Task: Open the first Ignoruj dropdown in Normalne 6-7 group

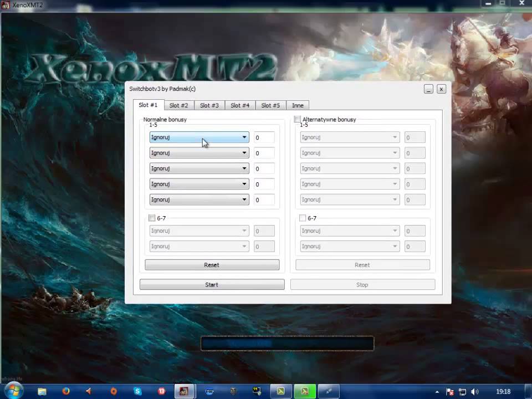Action: 199,231
